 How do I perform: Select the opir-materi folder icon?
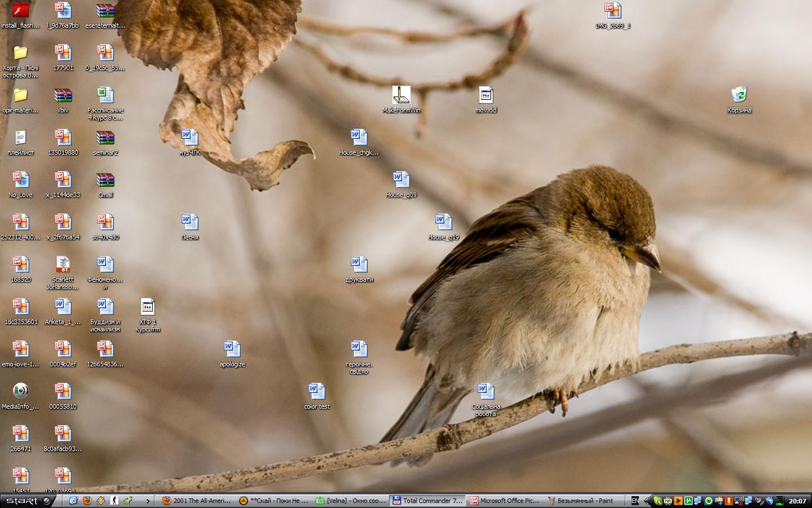click(x=21, y=100)
